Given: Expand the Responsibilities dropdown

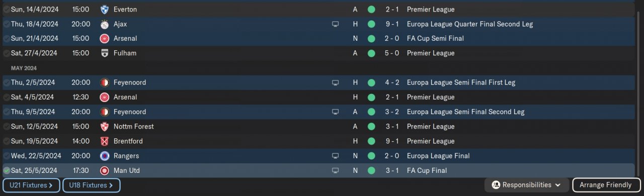Looking at the screenshot, I should (527, 185).
